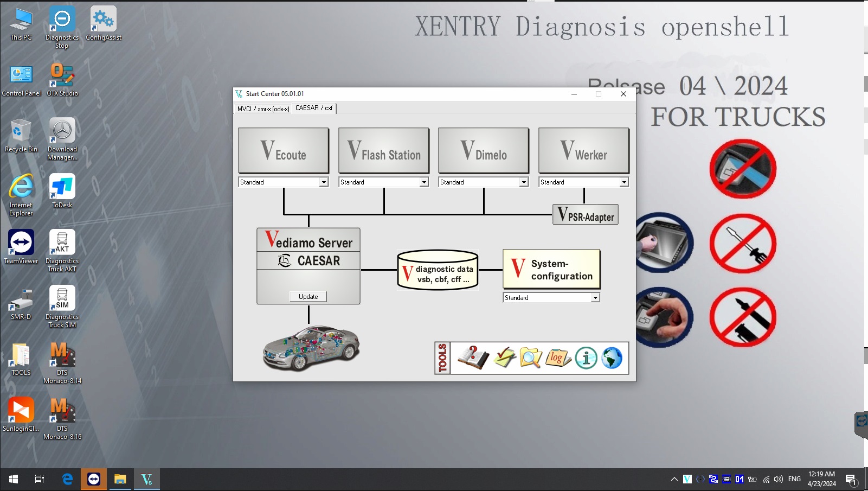Image resolution: width=868 pixels, height=491 pixels.
Task: Click the globe tool icon
Action: (612, 358)
